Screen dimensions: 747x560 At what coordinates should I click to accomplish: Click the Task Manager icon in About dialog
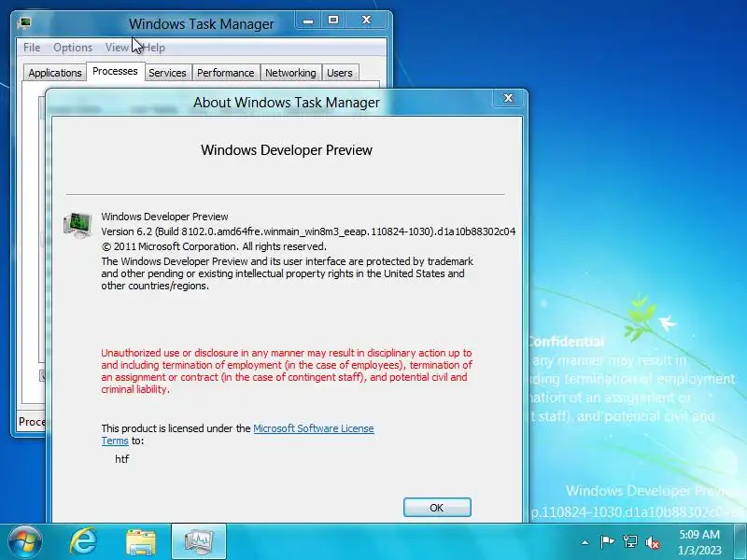[78, 225]
